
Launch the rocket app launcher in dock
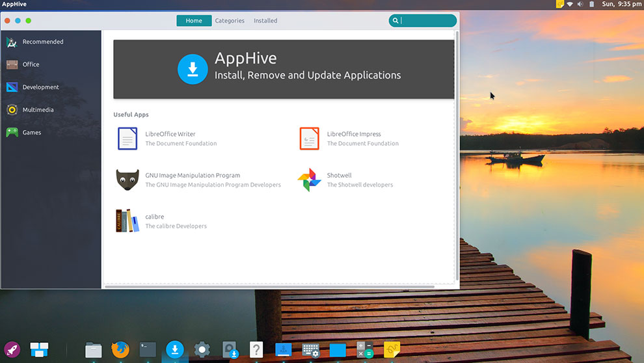12,350
